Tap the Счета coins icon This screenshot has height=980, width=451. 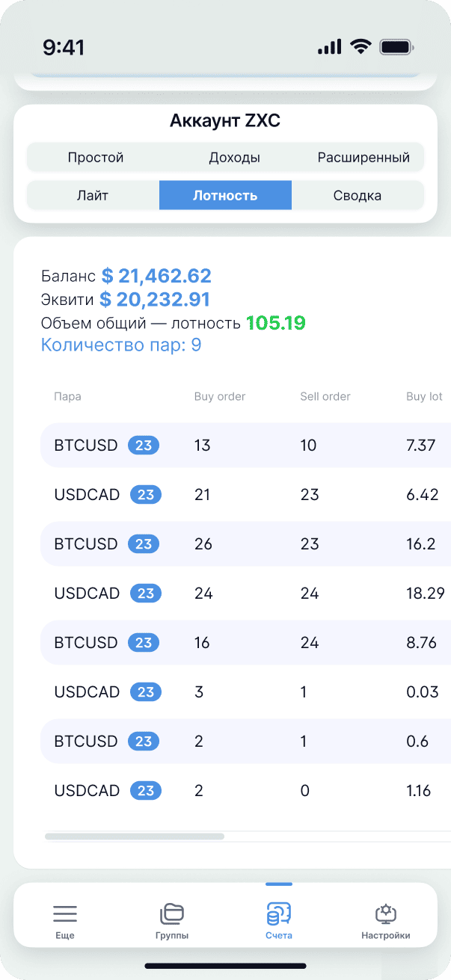279,913
